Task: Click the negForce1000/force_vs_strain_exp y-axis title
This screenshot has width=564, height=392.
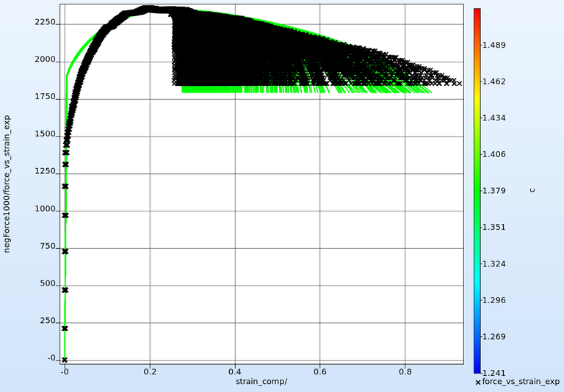Action: [7, 184]
